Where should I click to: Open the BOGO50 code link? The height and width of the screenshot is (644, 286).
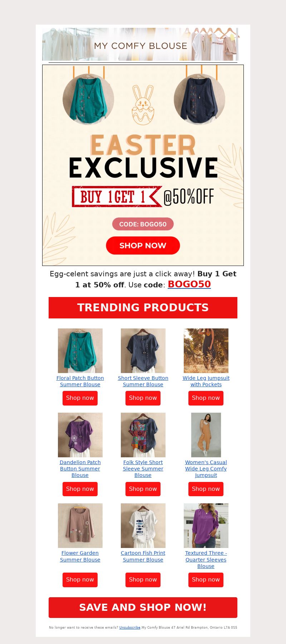click(189, 284)
